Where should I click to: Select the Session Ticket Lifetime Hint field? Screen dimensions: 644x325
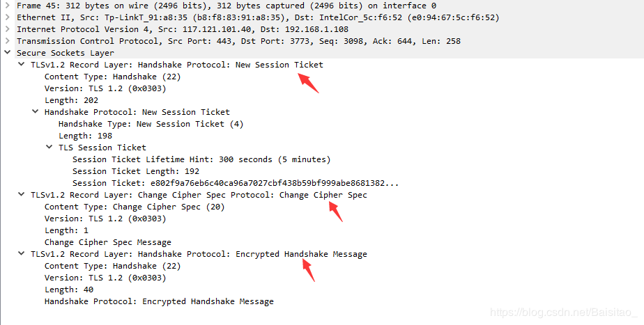201,159
